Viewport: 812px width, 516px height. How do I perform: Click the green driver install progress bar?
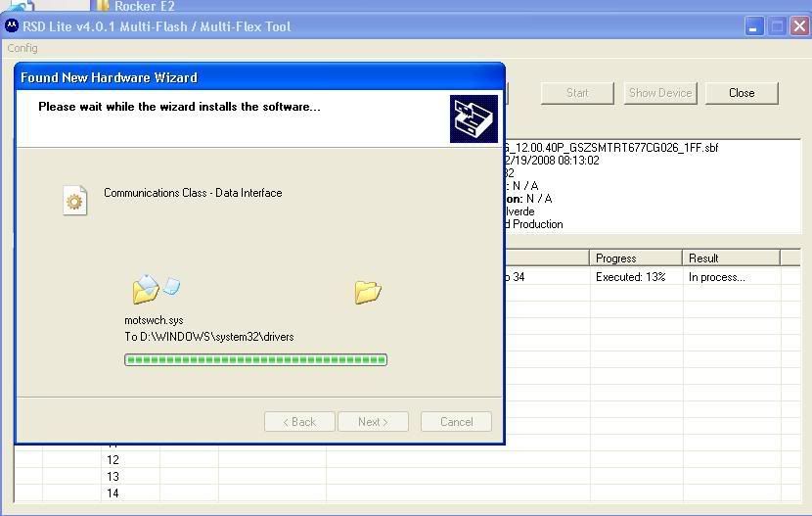coord(255,360)
